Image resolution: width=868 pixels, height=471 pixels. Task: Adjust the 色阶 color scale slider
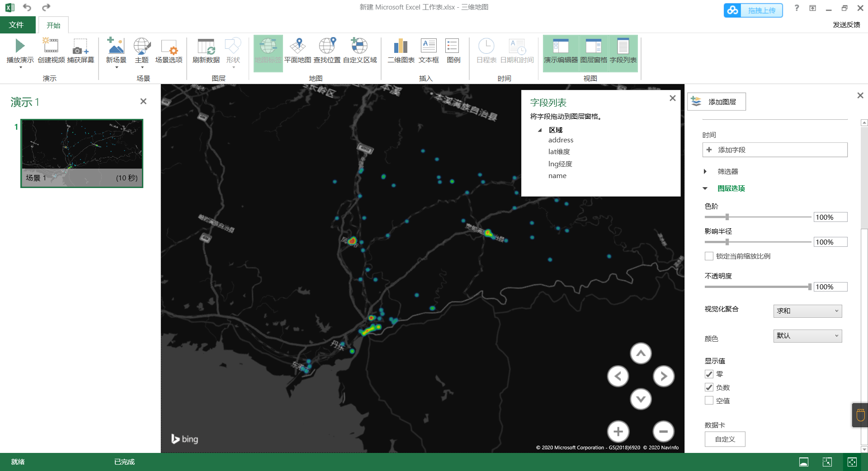(x=727, y=217)
